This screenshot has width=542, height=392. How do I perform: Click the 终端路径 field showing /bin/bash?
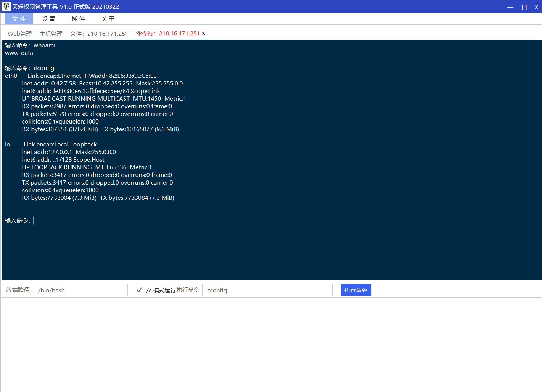pyautogui.click(x=80, y=290)
